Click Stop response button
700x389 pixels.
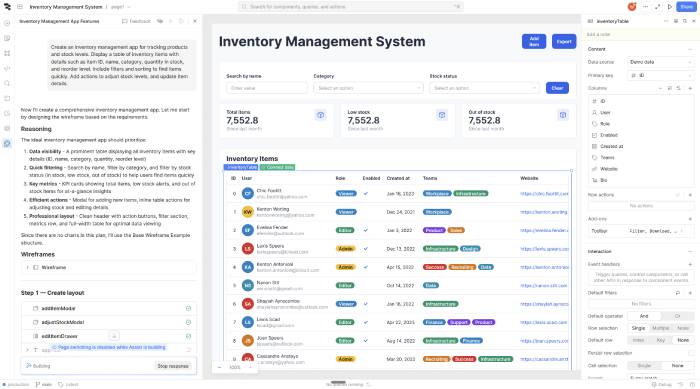coord(173,366)
